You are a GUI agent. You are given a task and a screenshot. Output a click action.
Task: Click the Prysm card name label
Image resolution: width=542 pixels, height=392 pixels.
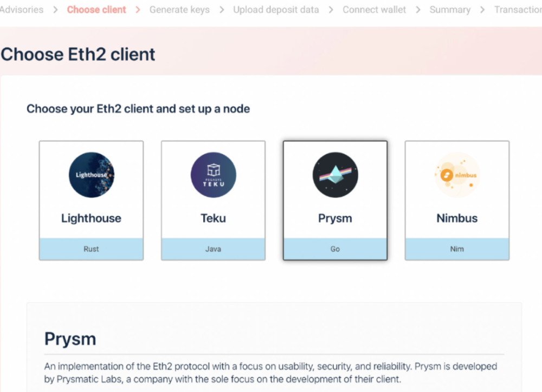point(335,218)
